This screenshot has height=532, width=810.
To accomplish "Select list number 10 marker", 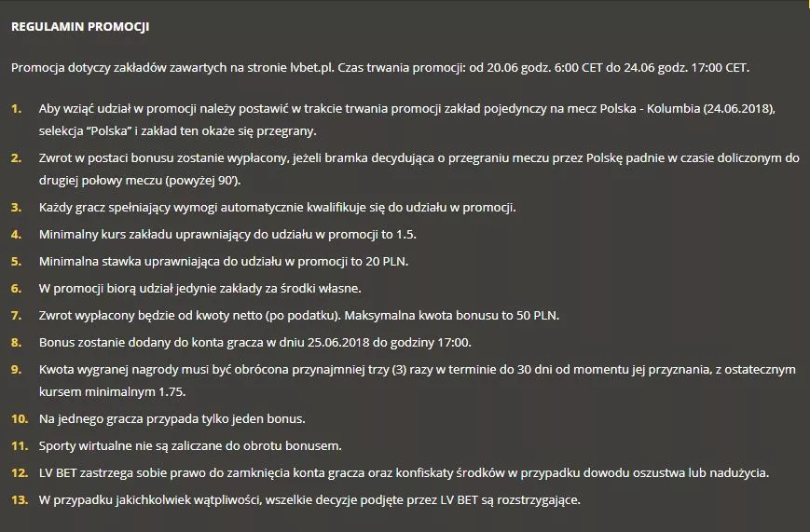I will (x=20, y=419).
